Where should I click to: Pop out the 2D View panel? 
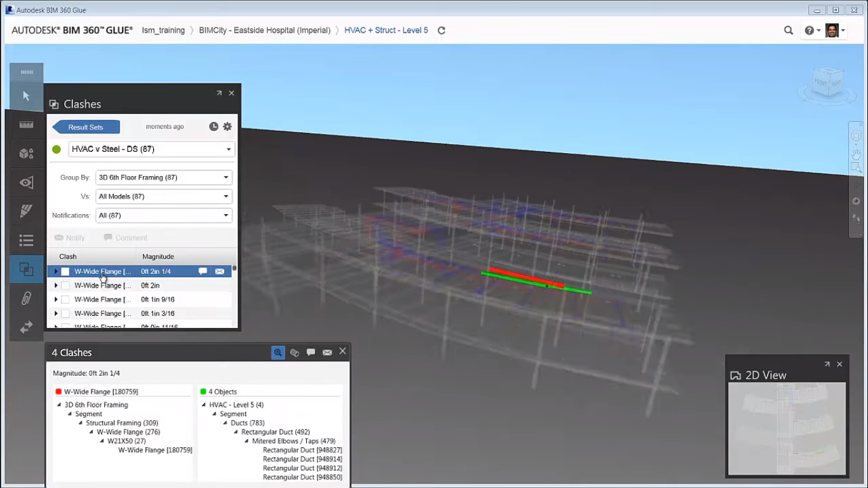827,364
